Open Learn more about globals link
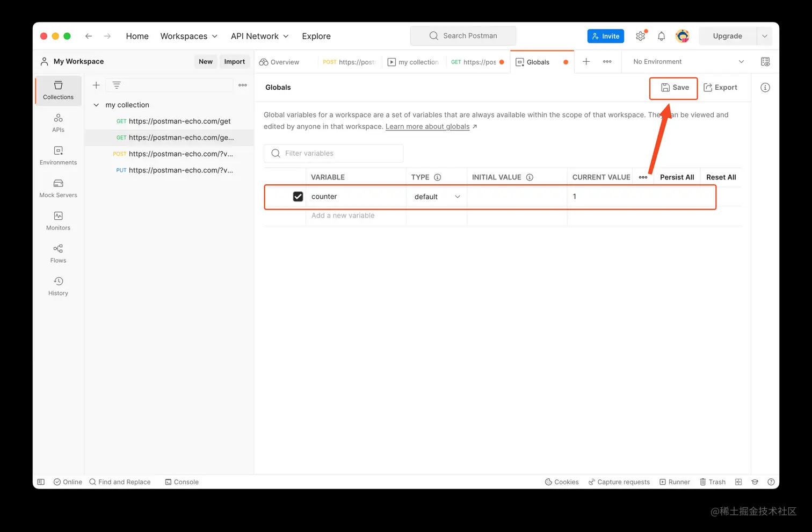The height and width of the screenshot is (532, 812). click(x=427, y=127)
